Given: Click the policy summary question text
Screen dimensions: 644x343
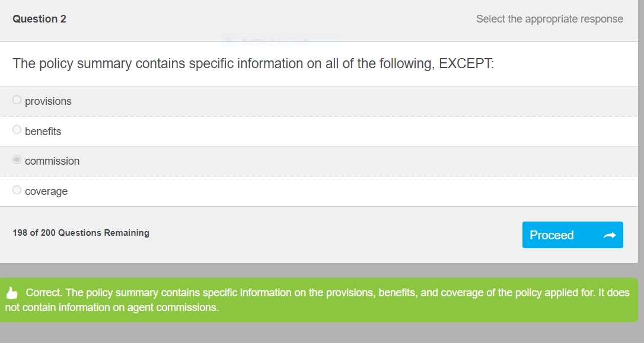Looking at the screenshot, I should coord(253,63).
